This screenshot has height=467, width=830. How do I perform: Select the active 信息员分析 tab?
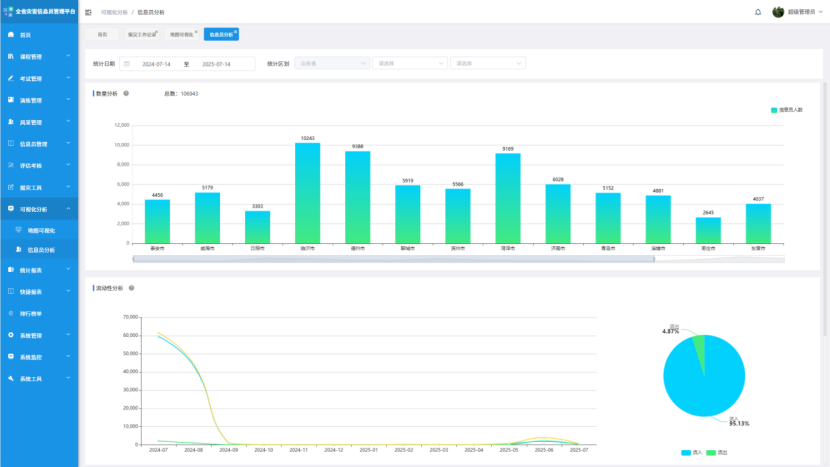(221, 34)
